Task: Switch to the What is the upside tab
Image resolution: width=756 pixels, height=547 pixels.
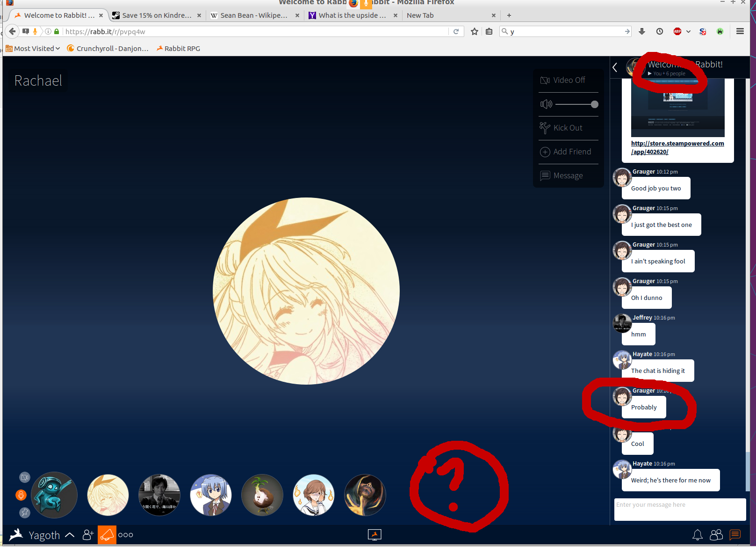Action: 353,15
